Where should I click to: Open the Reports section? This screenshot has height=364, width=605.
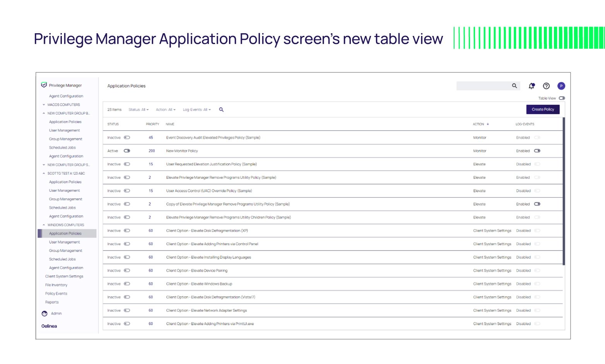tap(51, 302)
